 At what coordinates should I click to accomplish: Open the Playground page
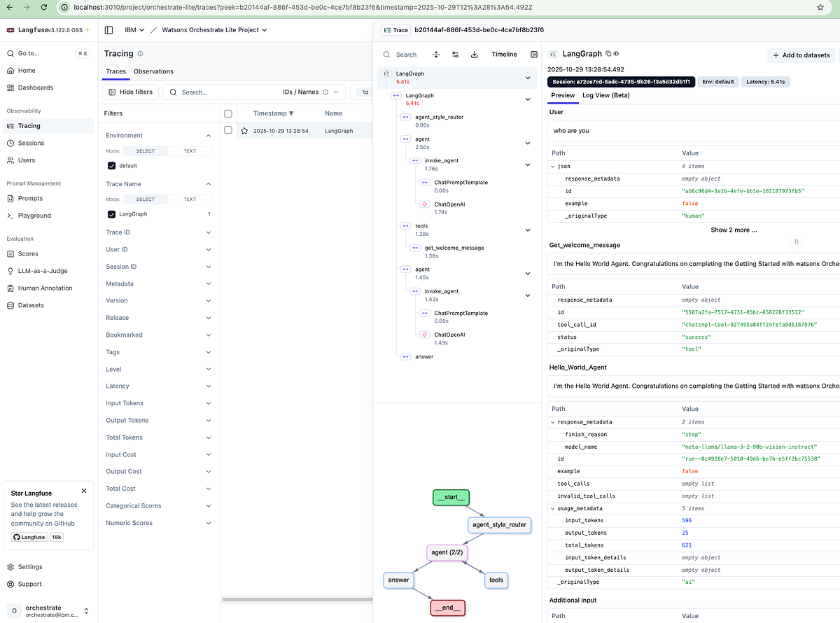pos(34,216)
